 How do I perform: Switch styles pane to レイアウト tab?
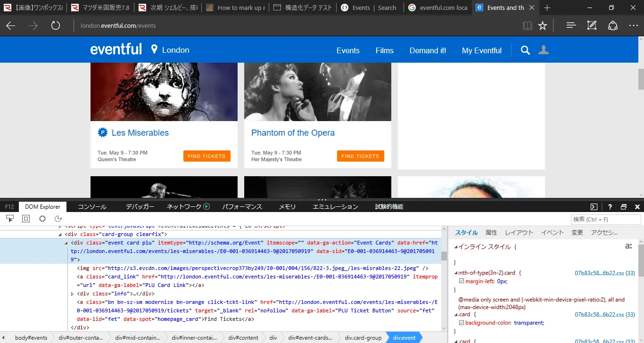click(x=519, y=233)
